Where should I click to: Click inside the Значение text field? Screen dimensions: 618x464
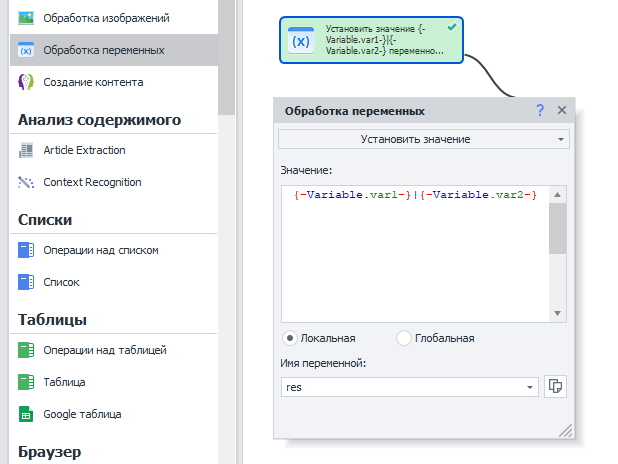tap(412, 260)
